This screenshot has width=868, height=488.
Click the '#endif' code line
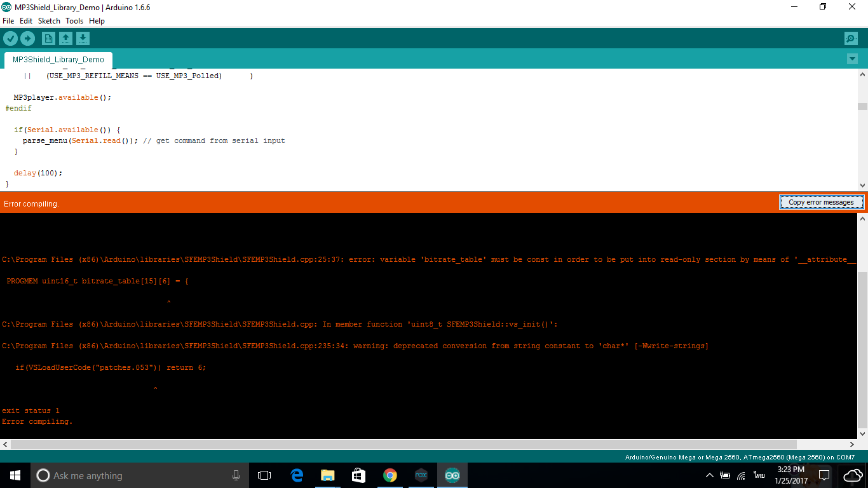(x=18, y=108)
